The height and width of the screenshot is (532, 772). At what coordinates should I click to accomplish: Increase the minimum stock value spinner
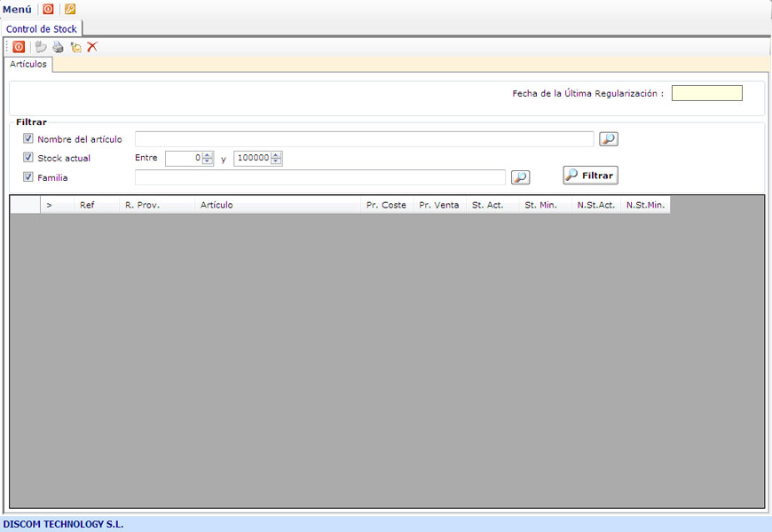208,155
